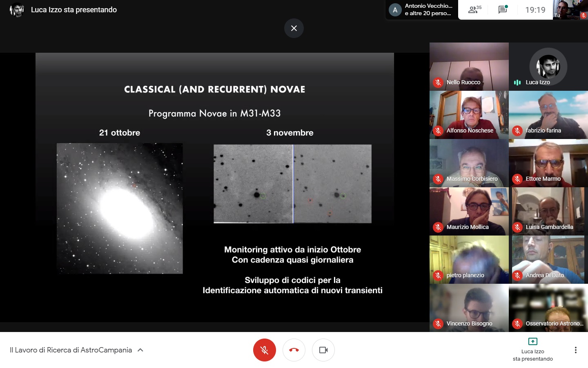Hang up the call with red phone button
588x368 pixels.
point(294,350)
